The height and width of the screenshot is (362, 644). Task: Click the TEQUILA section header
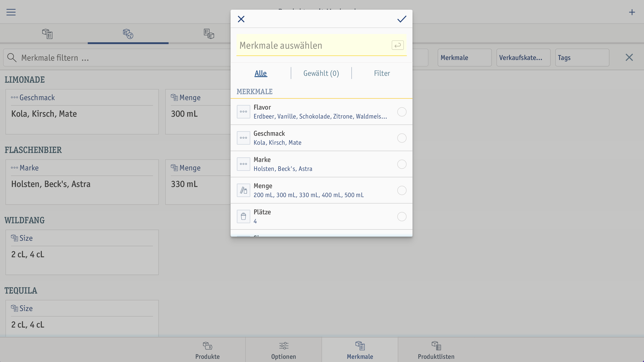click(x=21, y=291)
